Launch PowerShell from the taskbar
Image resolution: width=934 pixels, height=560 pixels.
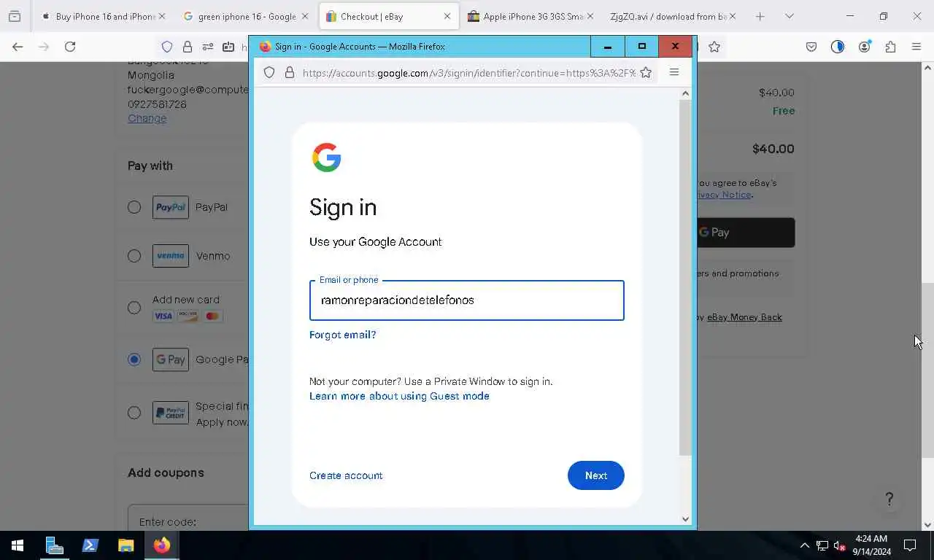(90, 545)
